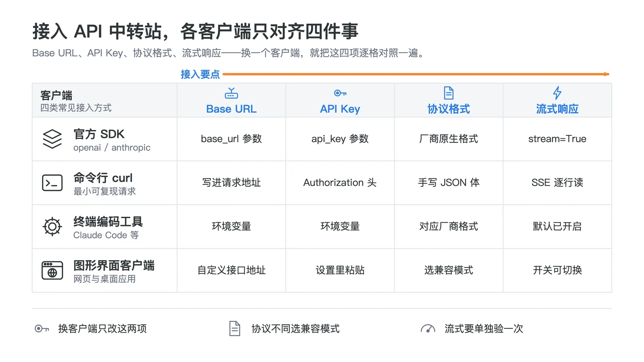Click the 'Authorization 头' cell
This screenshot has height=362, width=644.
coord(340,183)
